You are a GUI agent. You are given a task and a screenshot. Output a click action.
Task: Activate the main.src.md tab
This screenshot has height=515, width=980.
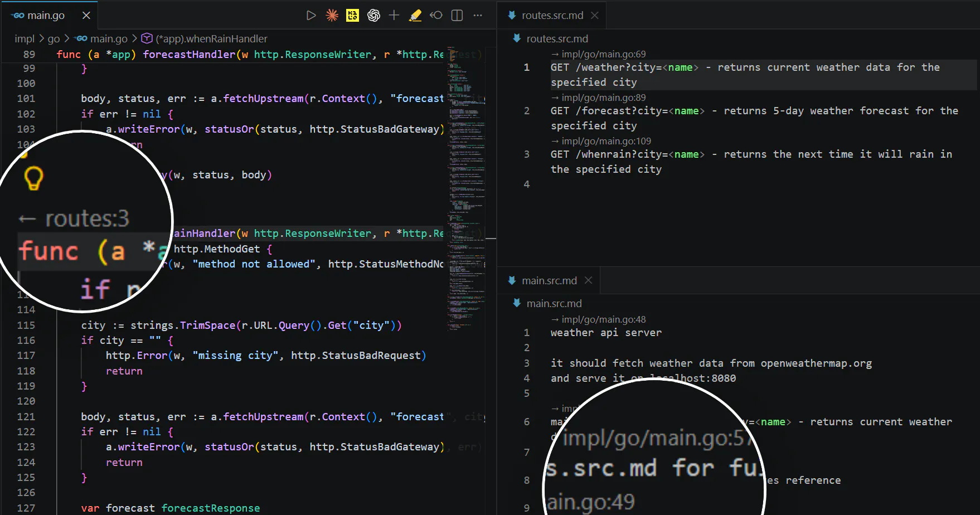tap(549, 280)
